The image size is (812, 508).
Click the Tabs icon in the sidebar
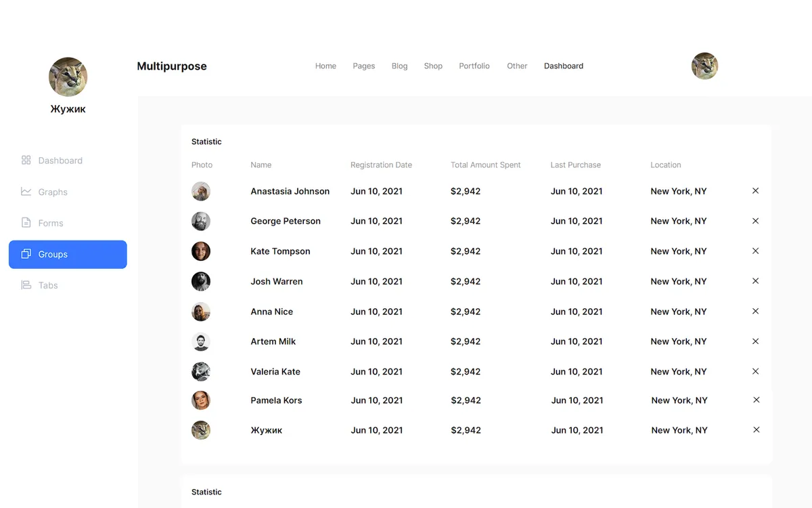pos(26,285)
